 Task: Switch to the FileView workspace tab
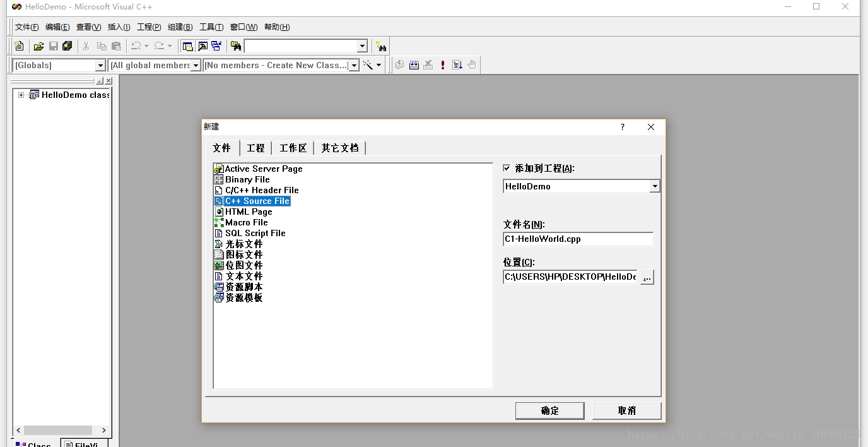pyautogui.click(x=86, y=444)
